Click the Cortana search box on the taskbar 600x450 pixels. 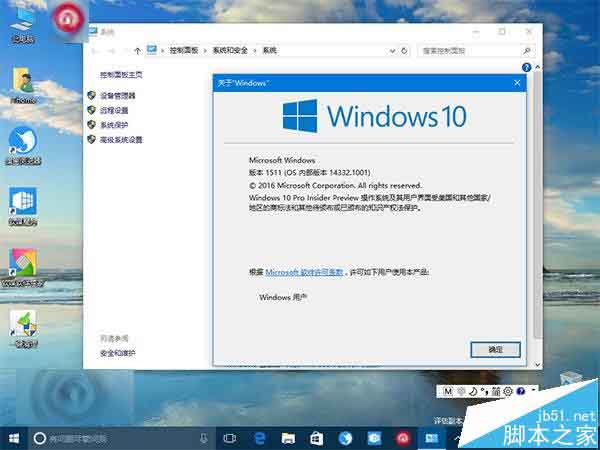coord(122,439)
